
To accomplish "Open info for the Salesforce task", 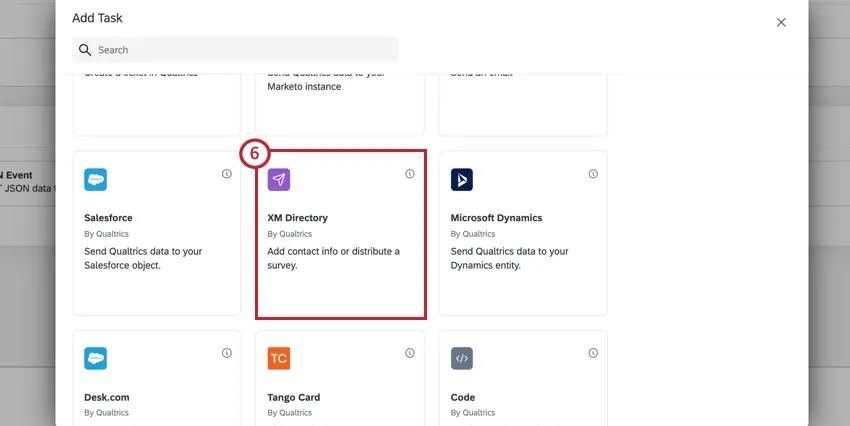I will [227, 174].
